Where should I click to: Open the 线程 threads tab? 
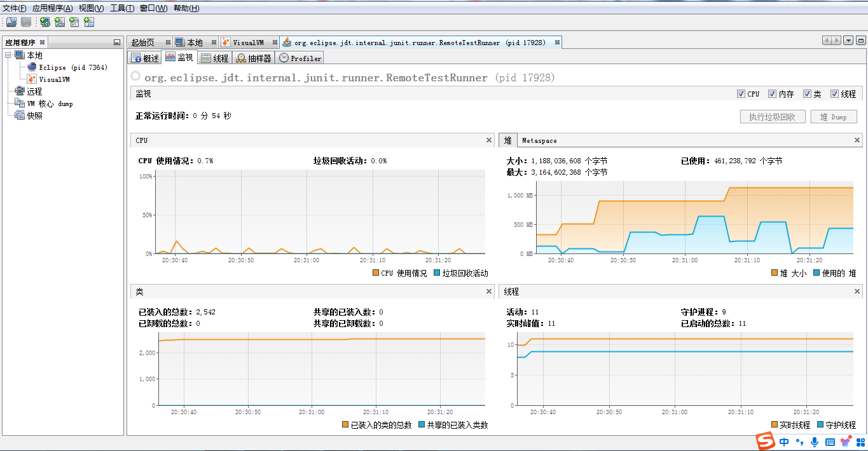pyautogui.click(x=214, y=58)
